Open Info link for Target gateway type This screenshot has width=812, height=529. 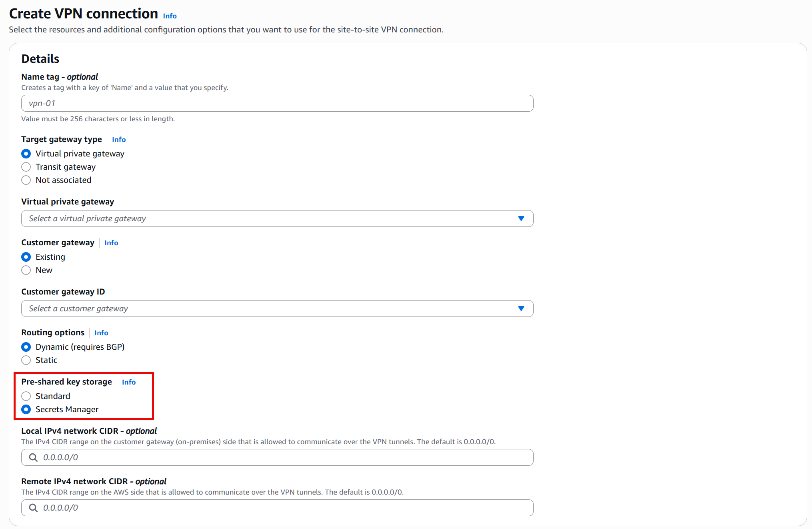(119, 140)
